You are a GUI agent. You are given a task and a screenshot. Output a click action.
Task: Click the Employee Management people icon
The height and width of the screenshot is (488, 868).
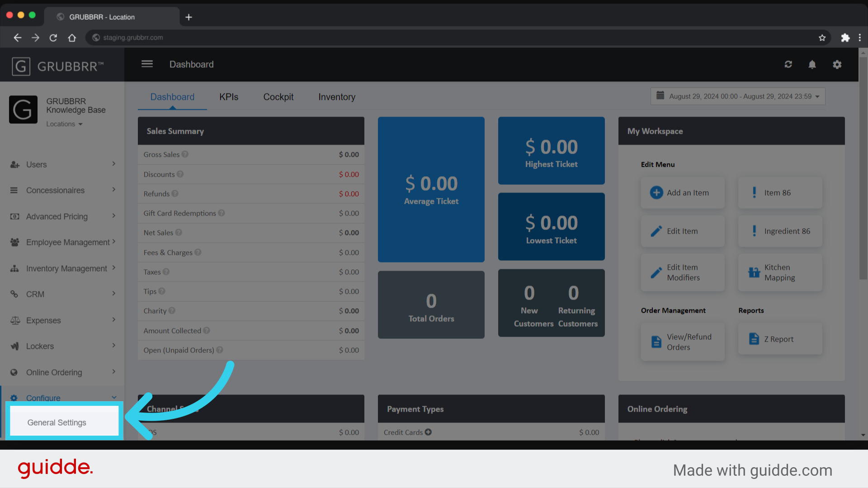tap(14, 242)
